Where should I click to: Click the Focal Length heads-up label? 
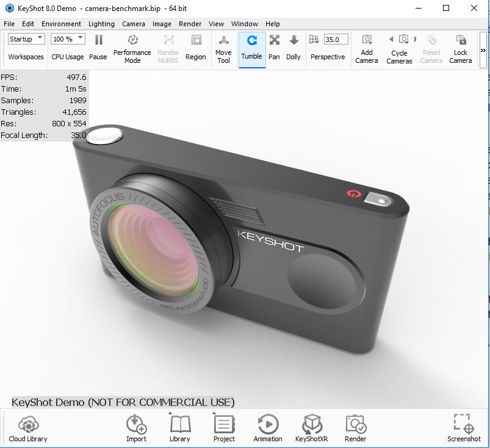click(x=24, y=135)
